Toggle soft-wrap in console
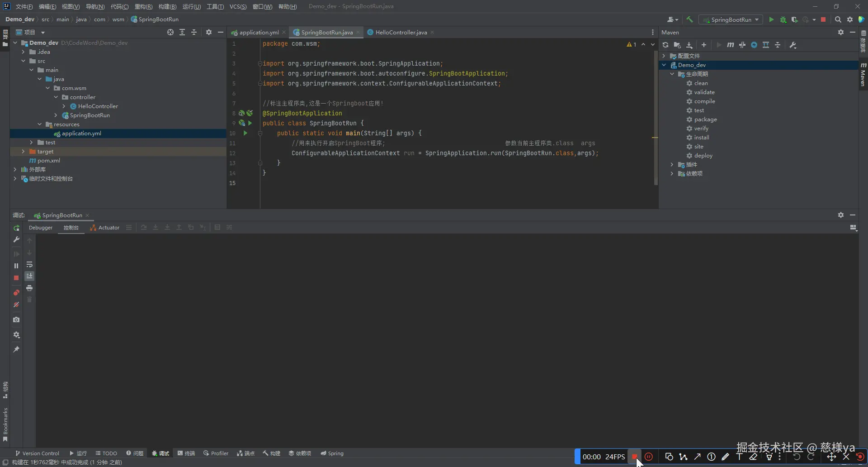868x467 pixels. click(29, 265)
